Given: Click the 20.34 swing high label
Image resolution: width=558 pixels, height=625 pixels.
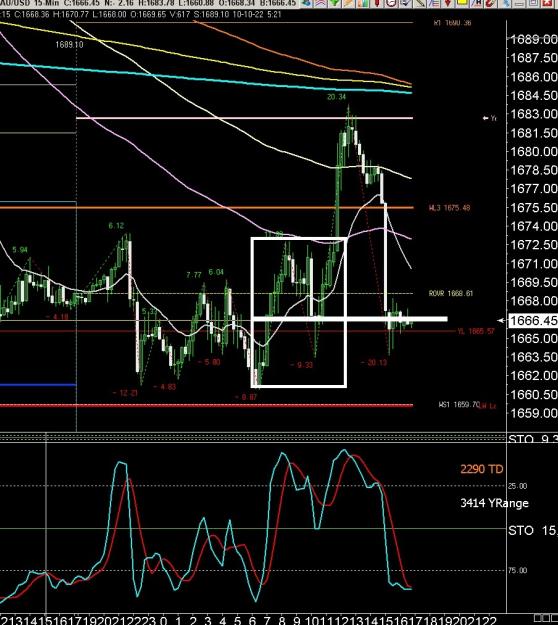Looking at the screenshot, I should (x=336, y=97).
